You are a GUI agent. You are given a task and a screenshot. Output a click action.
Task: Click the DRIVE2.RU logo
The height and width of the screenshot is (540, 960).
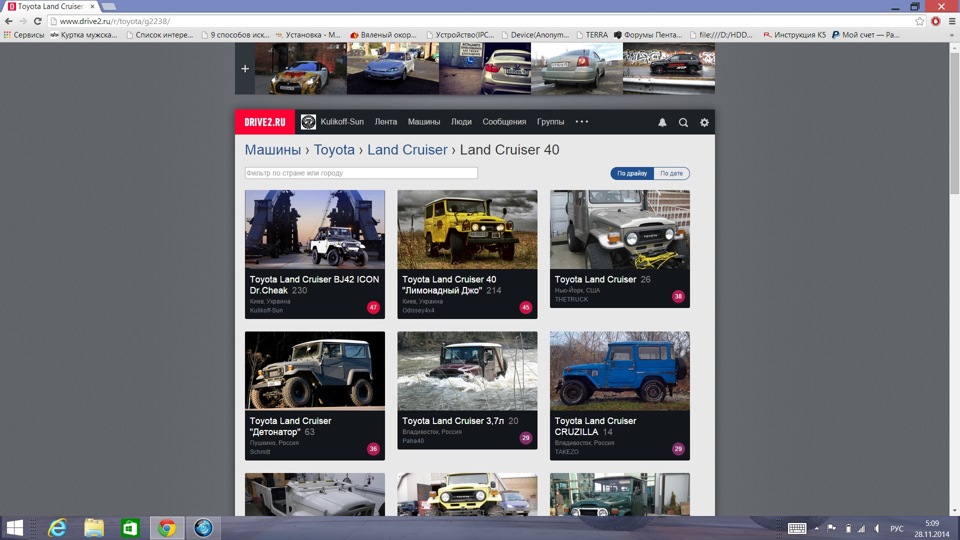(264, 122)
